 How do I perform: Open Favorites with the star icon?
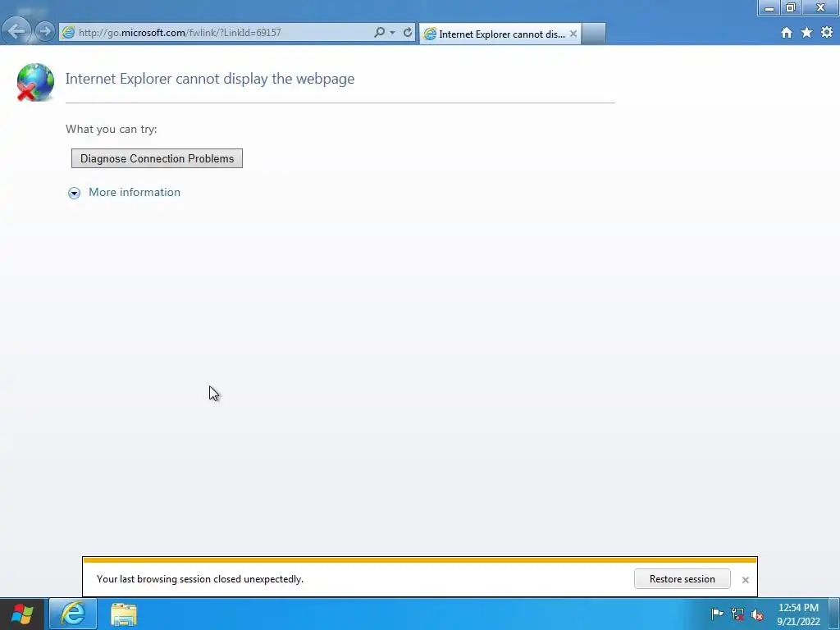pos(807,33)
